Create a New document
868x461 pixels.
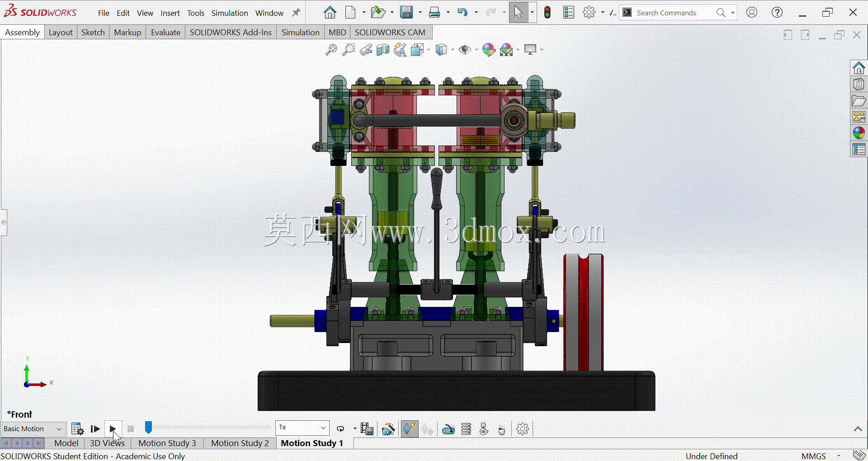(351, 13)
